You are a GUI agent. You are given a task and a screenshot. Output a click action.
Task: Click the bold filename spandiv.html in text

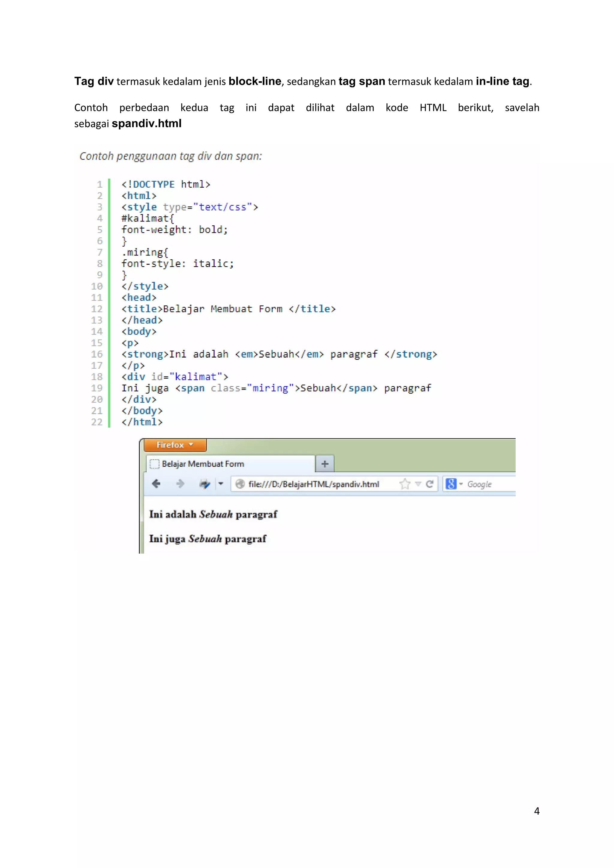147,123
